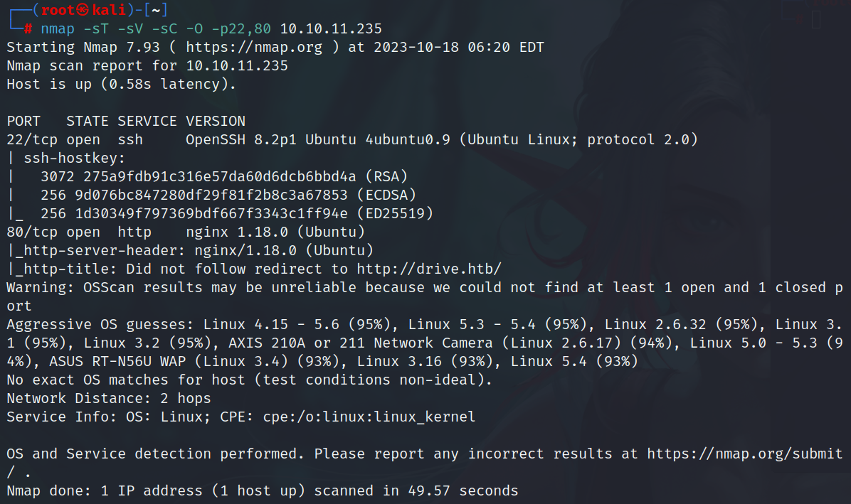Click the red hash prompt symbol
The image size is (851, 504).
coord(28,29)
